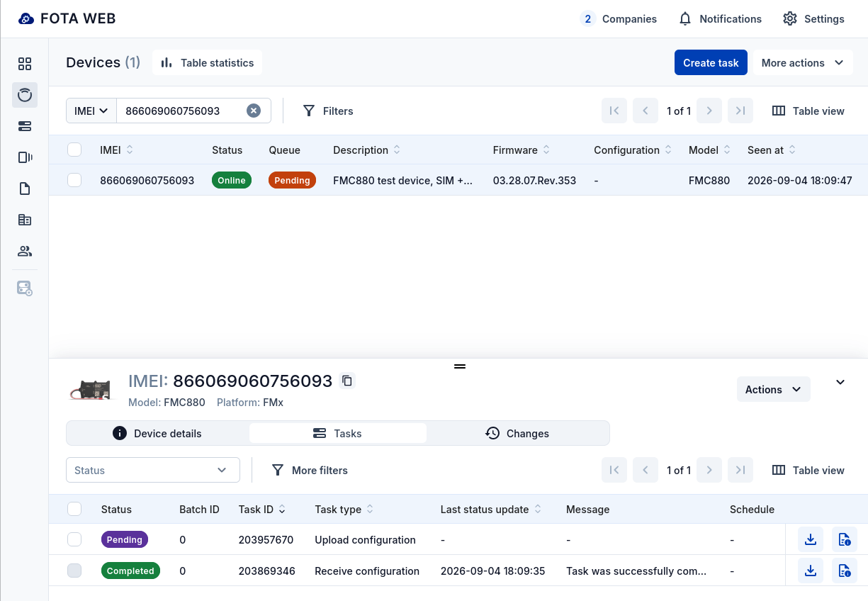Open the Devices icon in sidebar

point(25,95)
